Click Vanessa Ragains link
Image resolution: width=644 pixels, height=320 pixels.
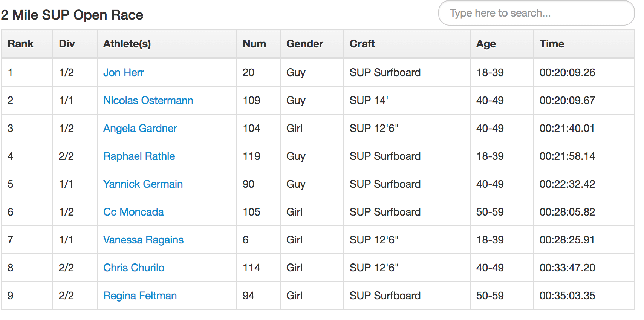click(143, 240)
